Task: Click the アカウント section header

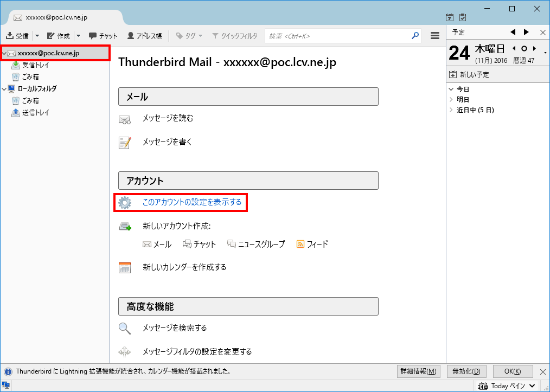Action: click(248, 181)
